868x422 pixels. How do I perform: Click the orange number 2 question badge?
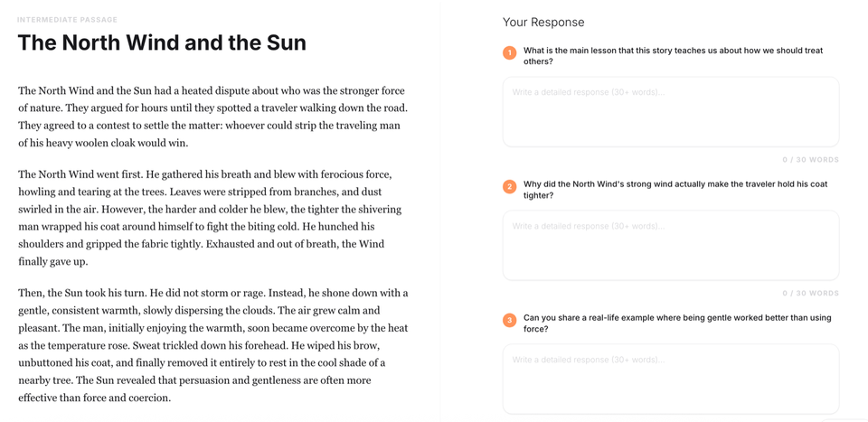point(509,187)
